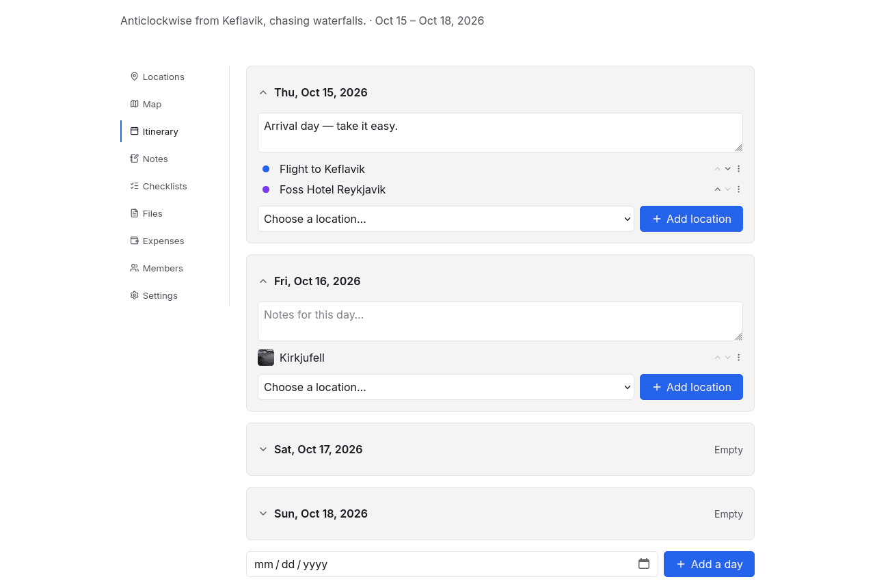Screen dimensions: 875x588
Task: Click the blue dot beside Flight to Keflavik
Action: tap(266, 169)
